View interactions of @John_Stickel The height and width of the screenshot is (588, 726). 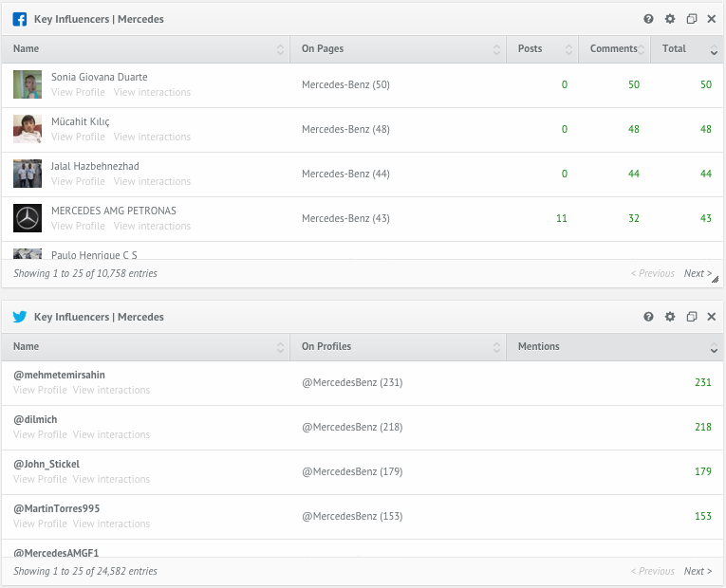[x=111, y=479]
